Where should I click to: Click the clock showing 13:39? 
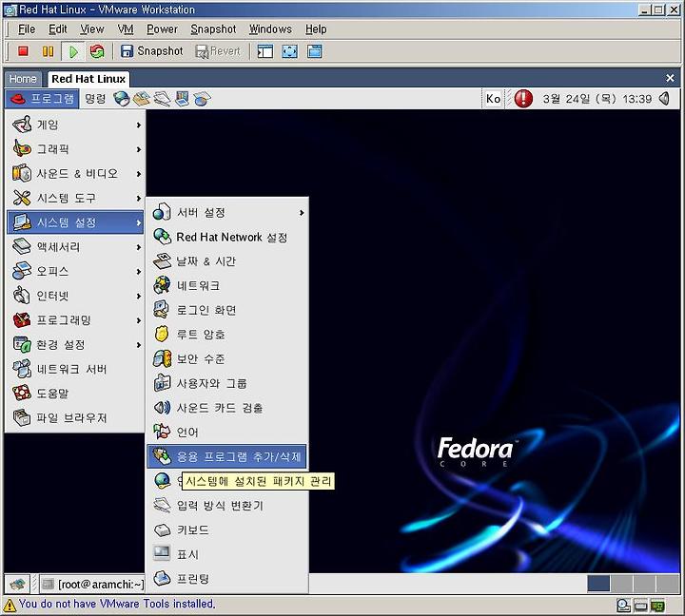point(597,99)
